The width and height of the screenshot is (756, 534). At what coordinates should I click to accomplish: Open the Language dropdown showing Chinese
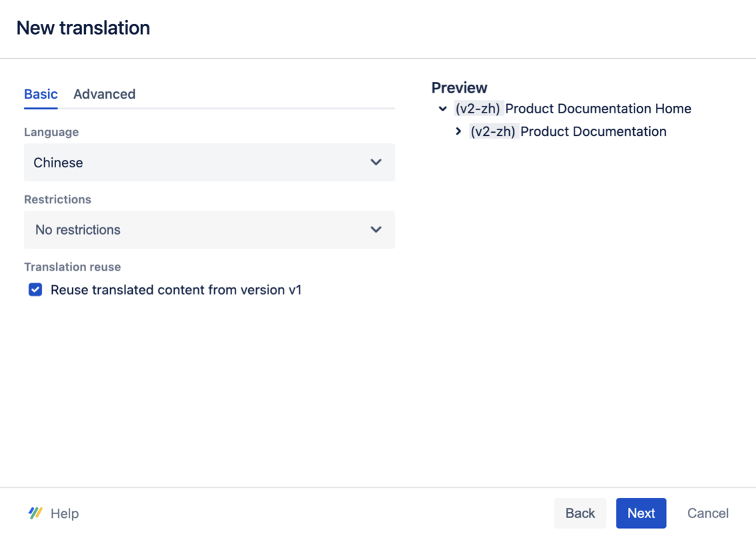[210, 162]
